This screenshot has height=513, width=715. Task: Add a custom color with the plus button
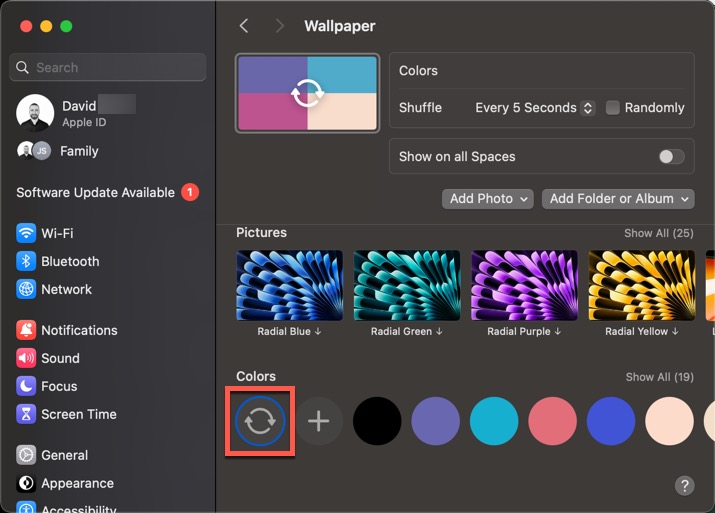(x=318, y=420)
